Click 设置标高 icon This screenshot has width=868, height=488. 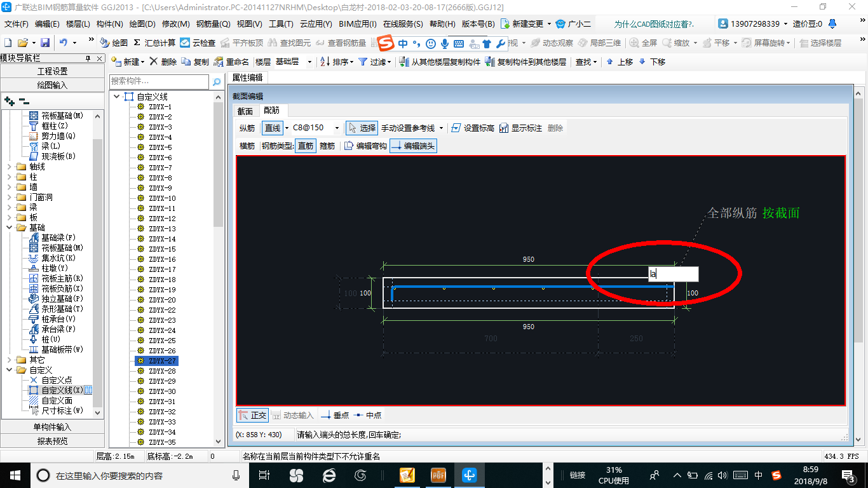click(456, 128)
